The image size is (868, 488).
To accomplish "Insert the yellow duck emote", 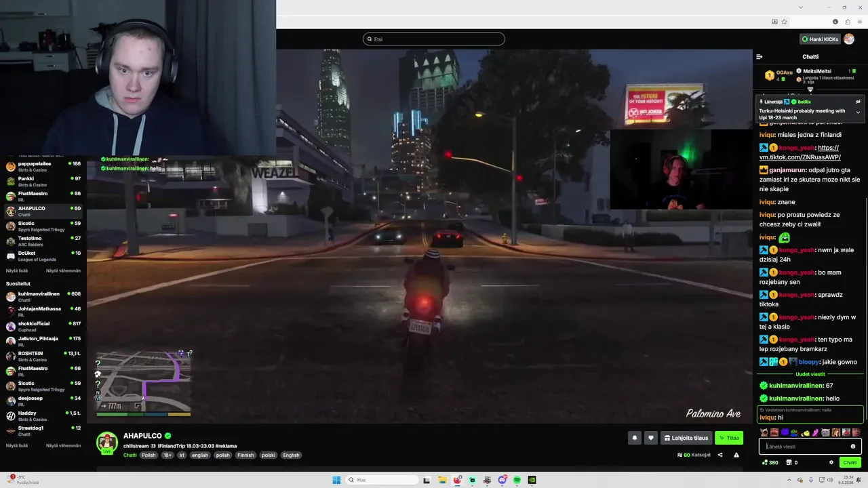I will point(805,432).
